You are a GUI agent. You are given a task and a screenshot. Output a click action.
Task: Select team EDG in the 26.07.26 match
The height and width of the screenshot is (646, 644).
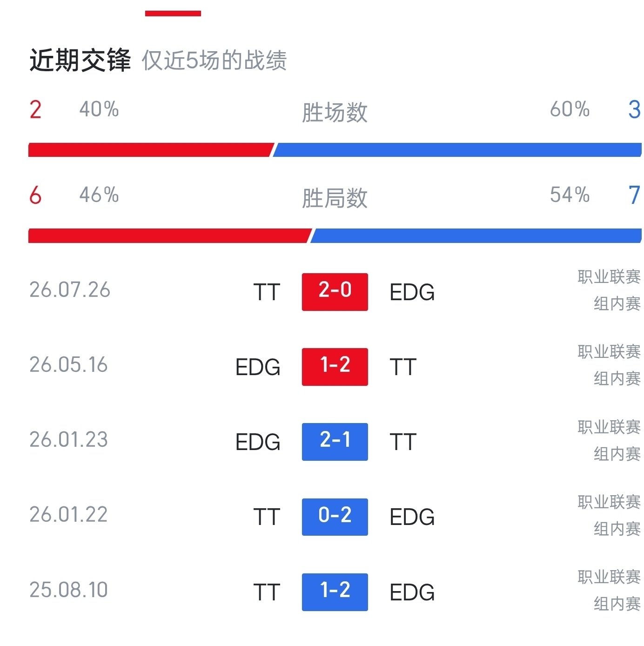412,292
